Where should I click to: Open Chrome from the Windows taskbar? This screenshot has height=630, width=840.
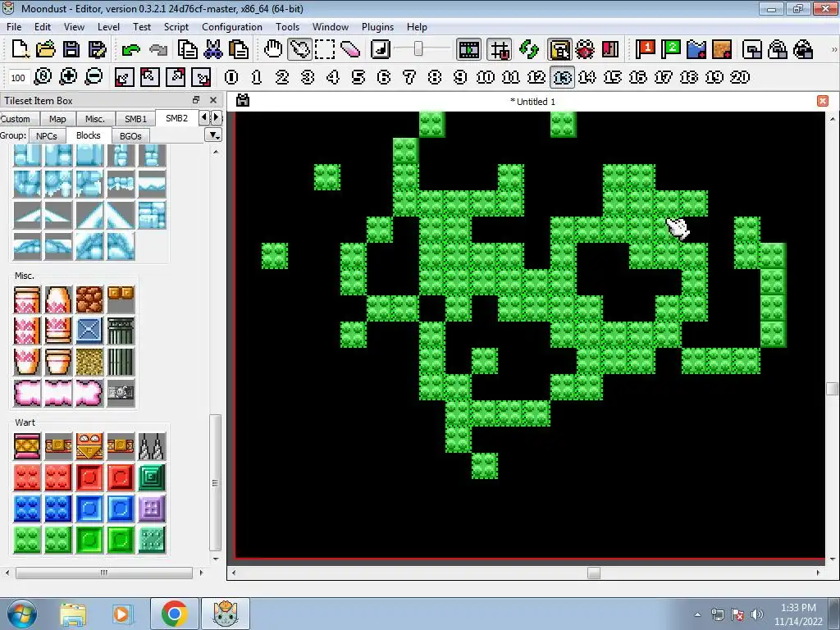(174, 614)
